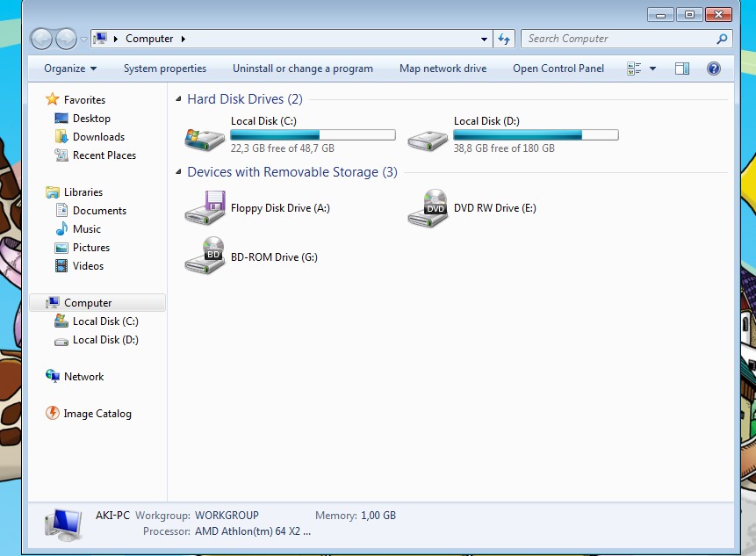This screenshot has height=556, width=756.
Task: Open Desktop in the Favorites list
Action: tap(91, 119)
